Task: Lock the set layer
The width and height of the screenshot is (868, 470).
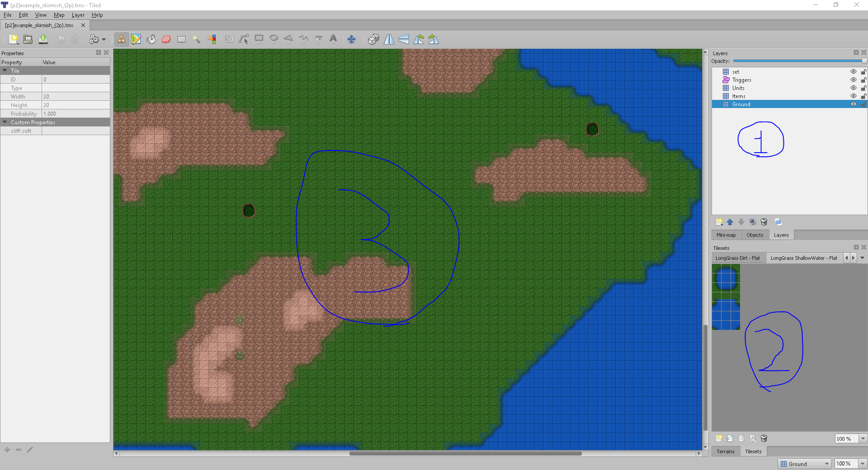Action: coord(863,72)
